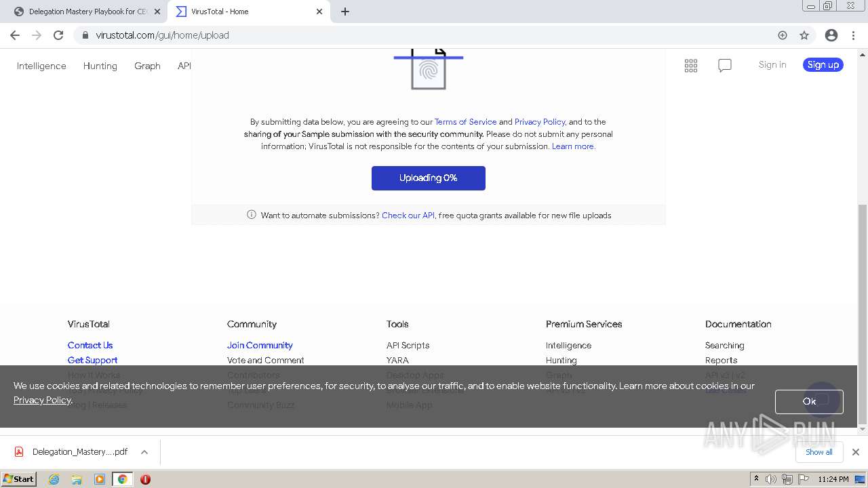Close the downloads bar

coord(856,452)
